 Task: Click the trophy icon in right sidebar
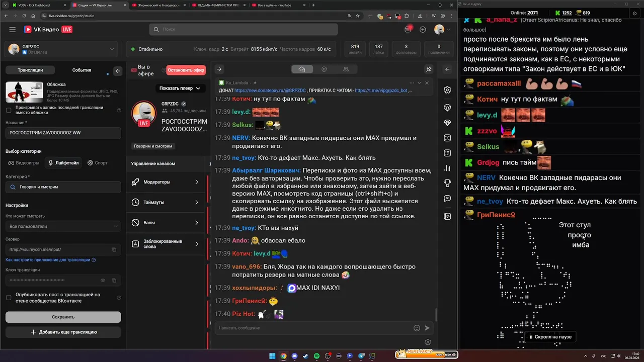pos(447,183)
